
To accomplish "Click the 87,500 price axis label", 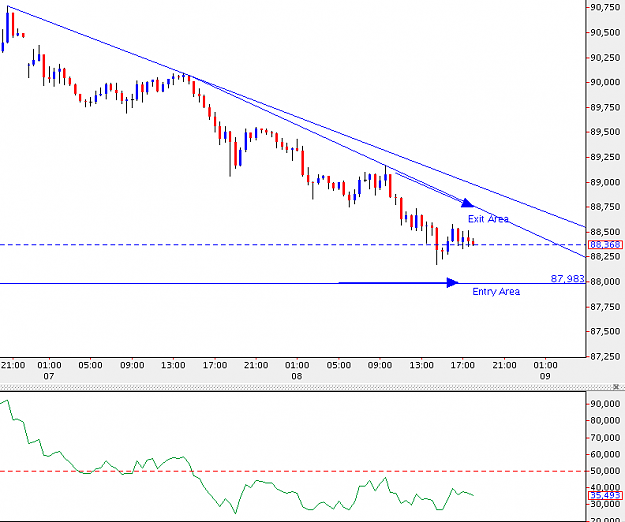I will (605, 331).
